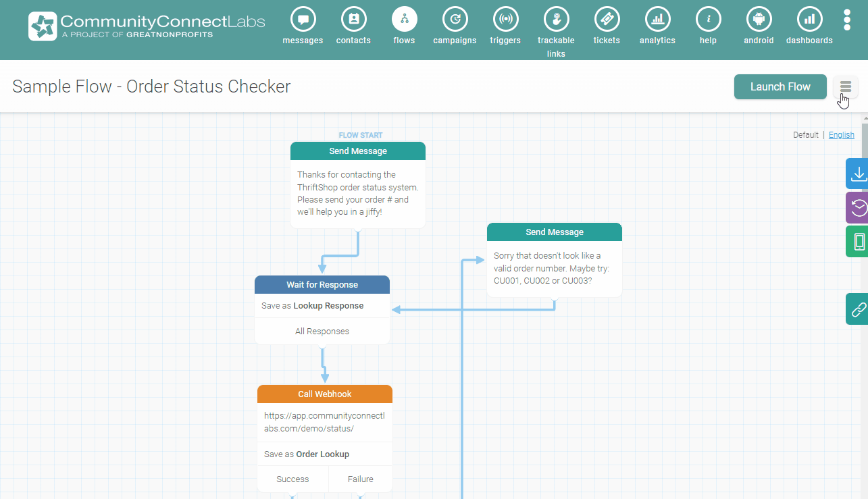Open the purple revision history side tab

tap(857, 207)
